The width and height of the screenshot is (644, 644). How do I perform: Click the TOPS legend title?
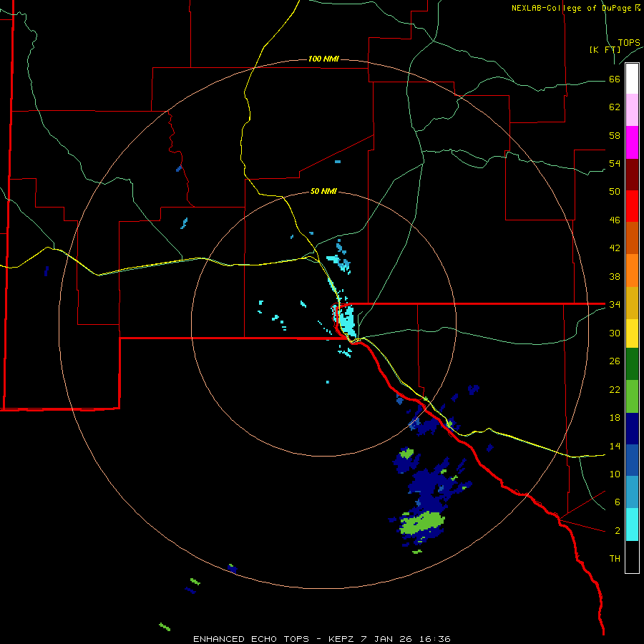pyautogui.click(x=629, y=43)
